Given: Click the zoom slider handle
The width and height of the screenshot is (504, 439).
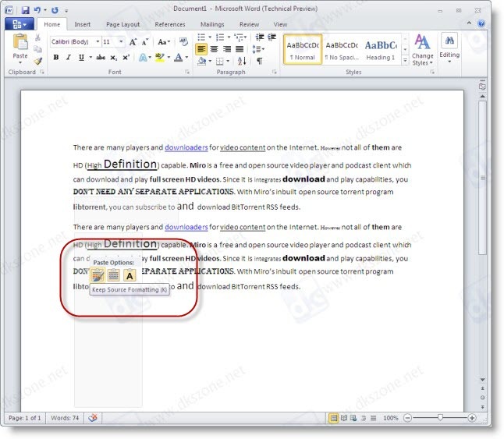Looking at the screenshot, I should tap(440, 417).
